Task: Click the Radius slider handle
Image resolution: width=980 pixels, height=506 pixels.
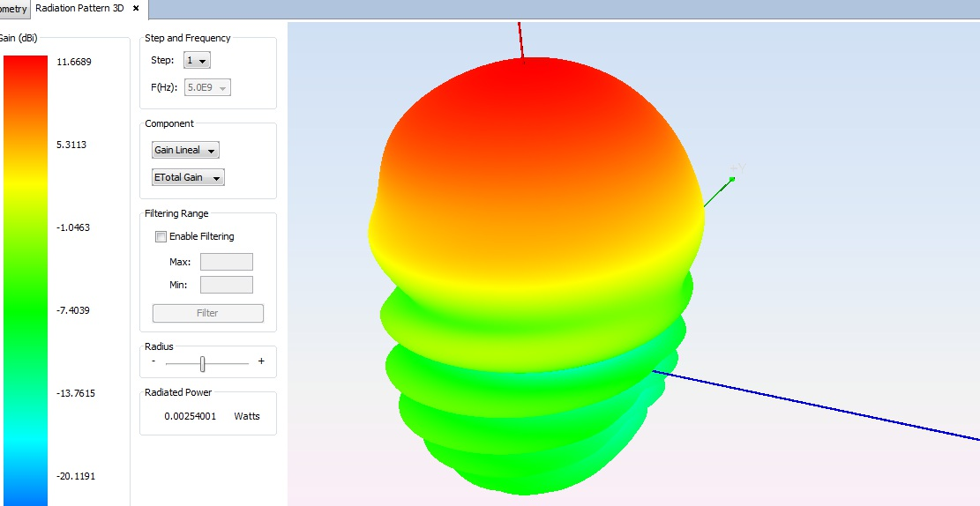Action: click(202, 363)
